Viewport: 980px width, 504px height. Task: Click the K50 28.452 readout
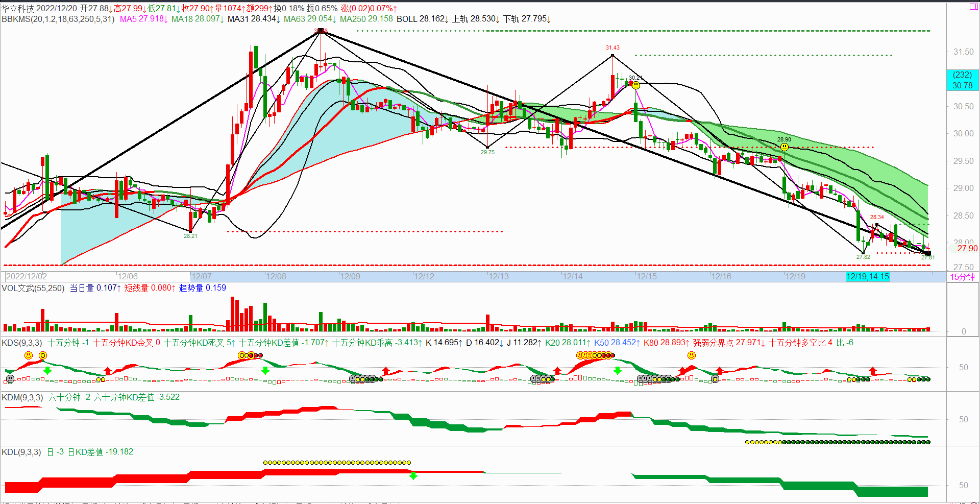617,343
